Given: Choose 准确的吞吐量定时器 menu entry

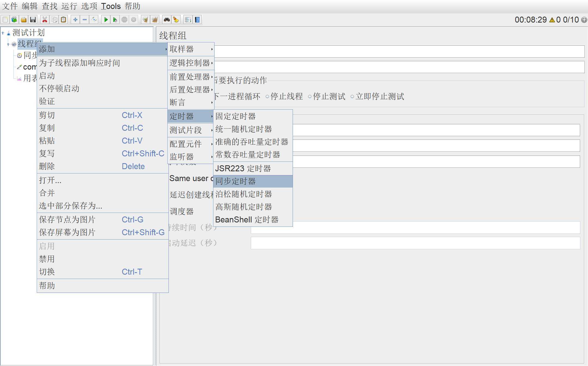Looking at the screenshot, I should (x=253, y=142).
